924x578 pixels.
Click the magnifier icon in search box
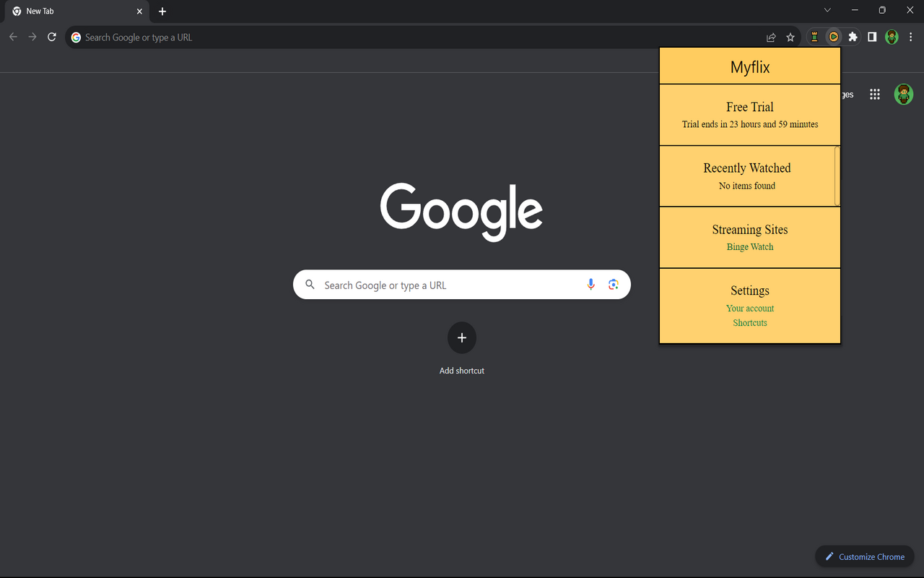pos(310,285)
